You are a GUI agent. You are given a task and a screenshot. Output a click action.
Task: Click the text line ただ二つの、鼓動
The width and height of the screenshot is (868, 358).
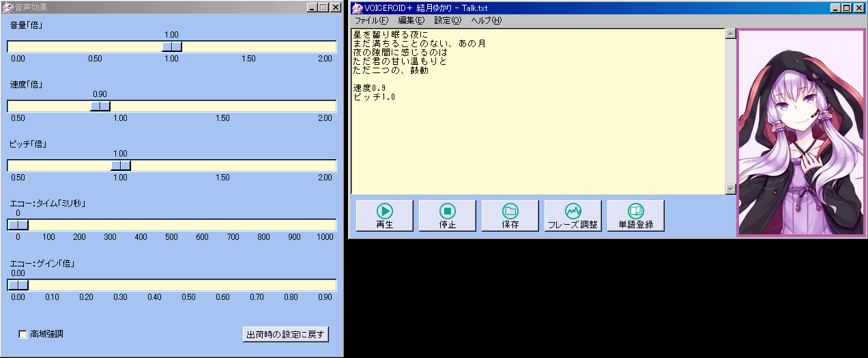tap(390, 70)
